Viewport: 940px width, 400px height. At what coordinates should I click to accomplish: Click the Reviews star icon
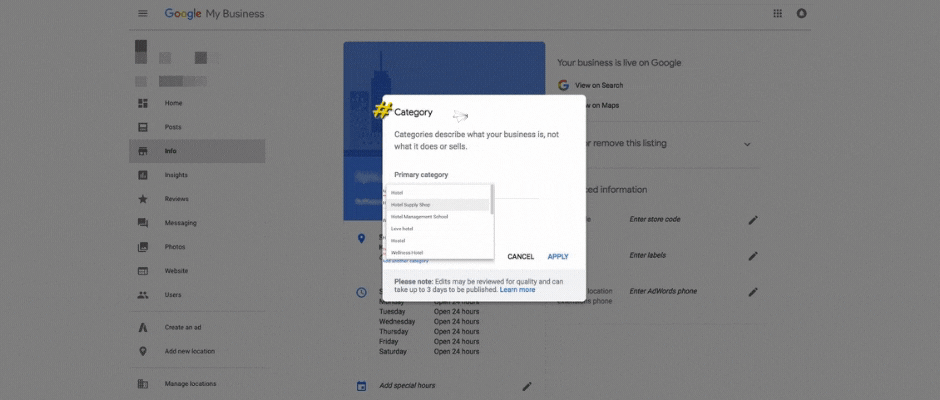tap(143, 199)
